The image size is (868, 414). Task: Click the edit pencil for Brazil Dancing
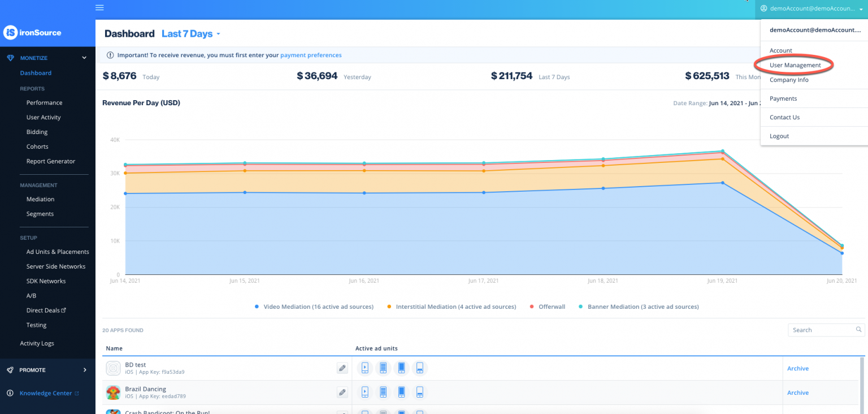(342, 392)
